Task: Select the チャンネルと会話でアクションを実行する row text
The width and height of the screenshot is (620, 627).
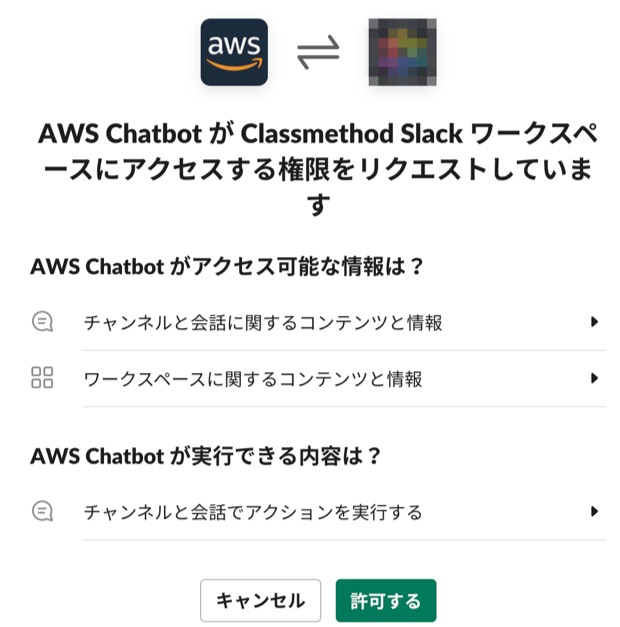Action: point(253,512)
